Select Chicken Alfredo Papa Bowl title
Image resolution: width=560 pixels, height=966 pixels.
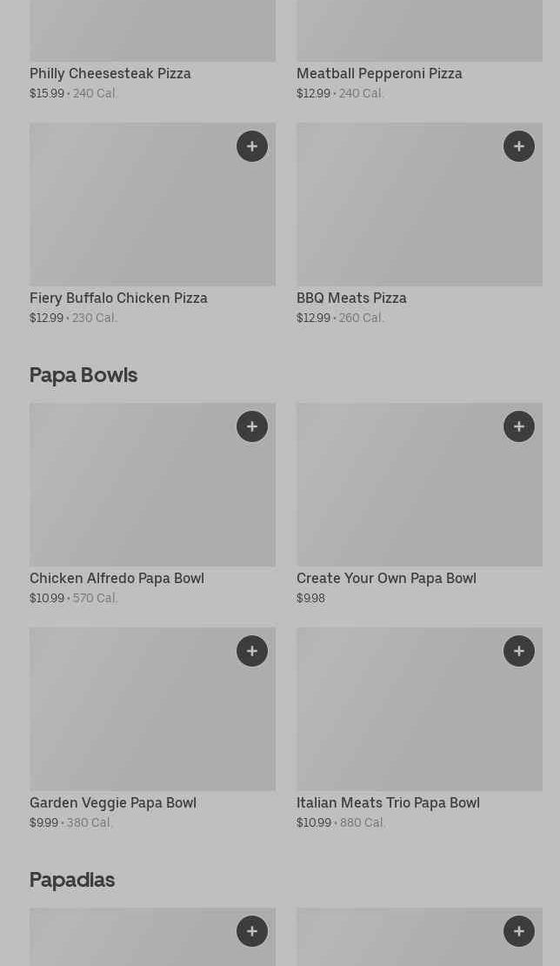point(117,579)
